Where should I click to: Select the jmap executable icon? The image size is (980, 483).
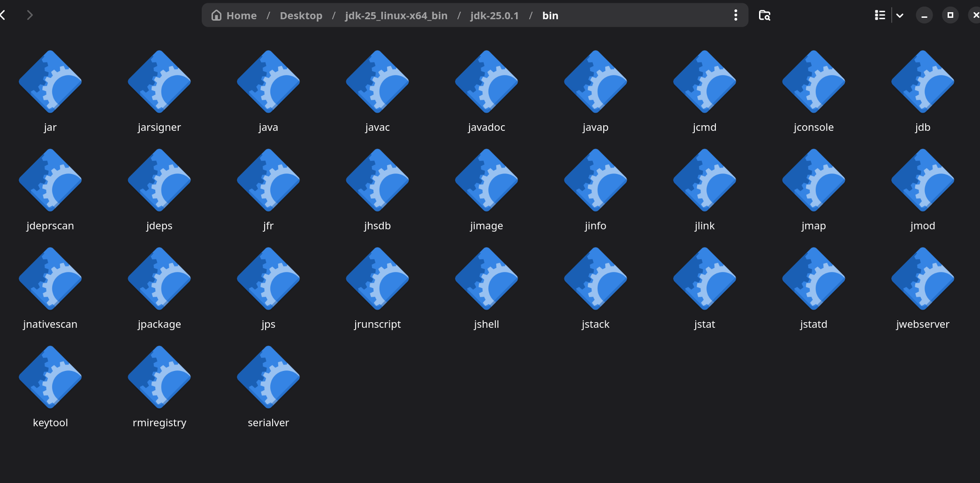[x=814, y=180]
